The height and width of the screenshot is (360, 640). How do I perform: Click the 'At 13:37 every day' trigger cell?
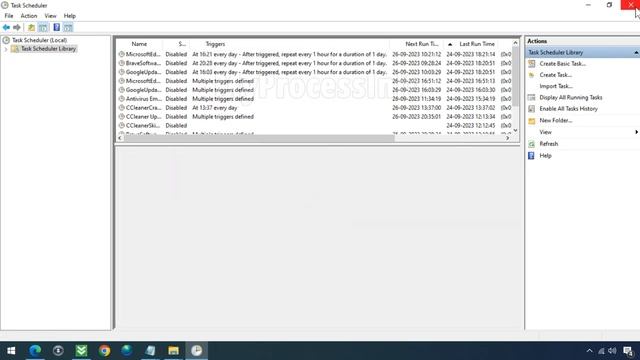tap(215, 108)
